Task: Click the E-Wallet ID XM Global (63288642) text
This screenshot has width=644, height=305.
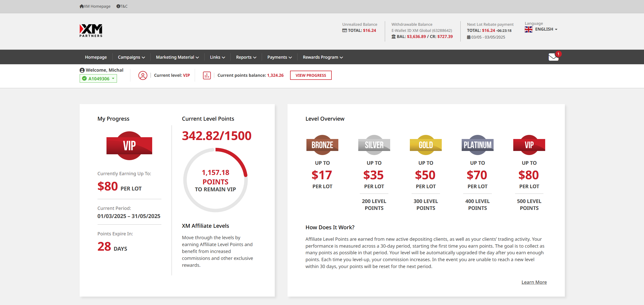Action: coord(422,30)
